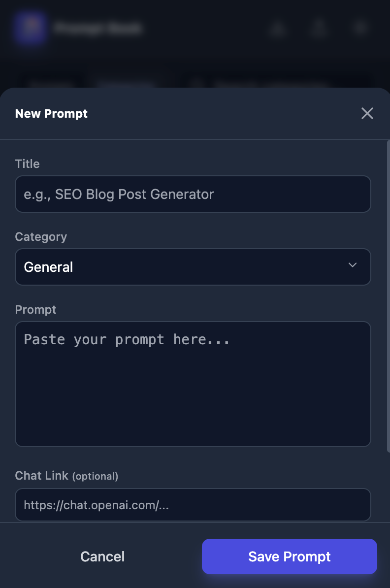Click the Save Prompt button

[289, 556]
